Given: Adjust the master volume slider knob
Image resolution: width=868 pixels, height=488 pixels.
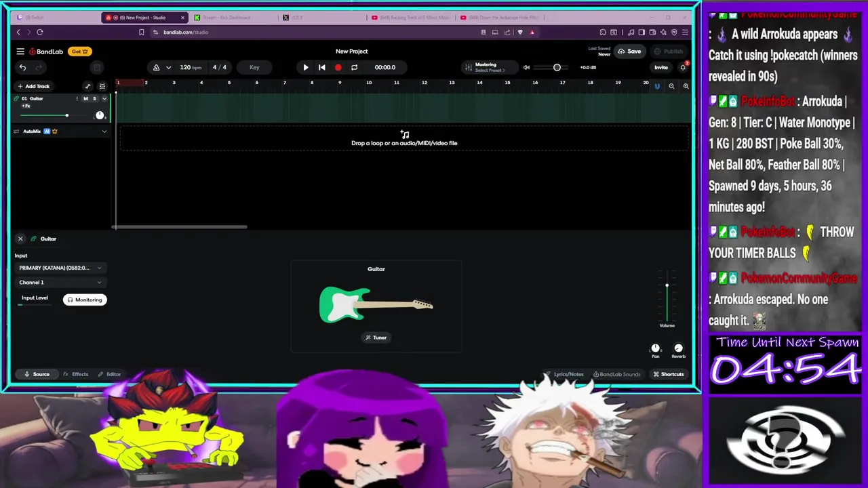Looking at the screenshot, I should (557, 67).
